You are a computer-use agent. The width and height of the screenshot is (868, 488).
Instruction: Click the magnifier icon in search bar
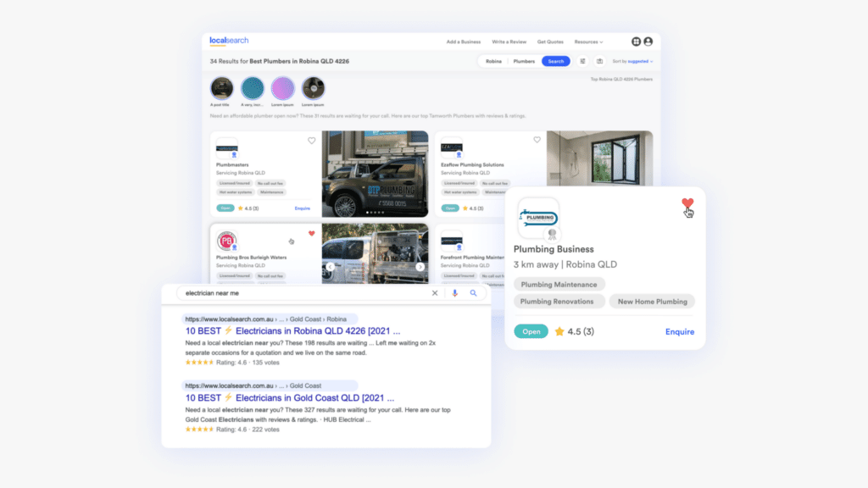[x=474, y=293]
